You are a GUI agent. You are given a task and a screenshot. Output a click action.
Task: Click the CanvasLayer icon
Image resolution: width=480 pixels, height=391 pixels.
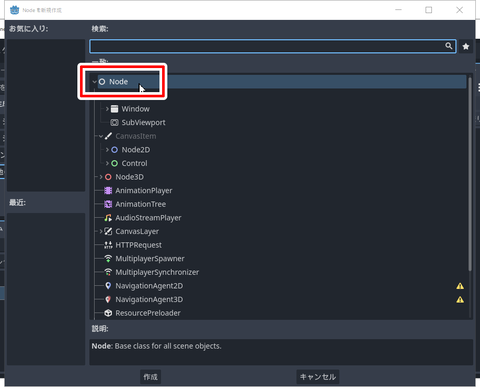point(108,231)
